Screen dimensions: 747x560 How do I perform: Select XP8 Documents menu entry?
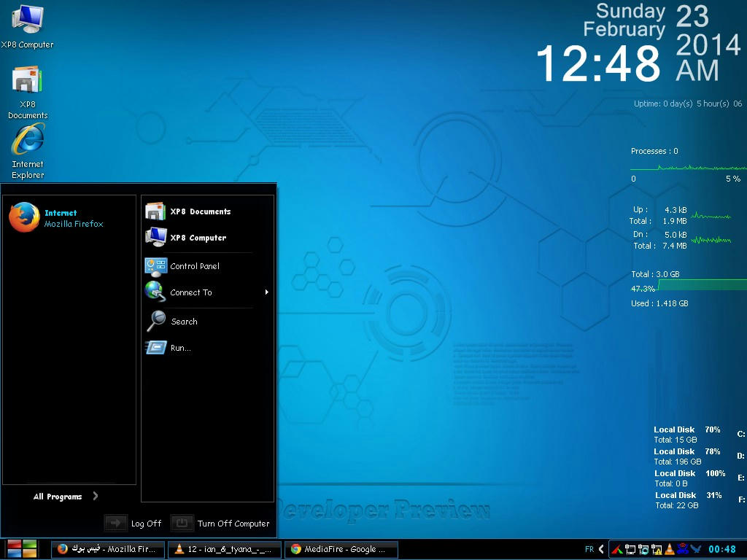(x=207, y=211)
